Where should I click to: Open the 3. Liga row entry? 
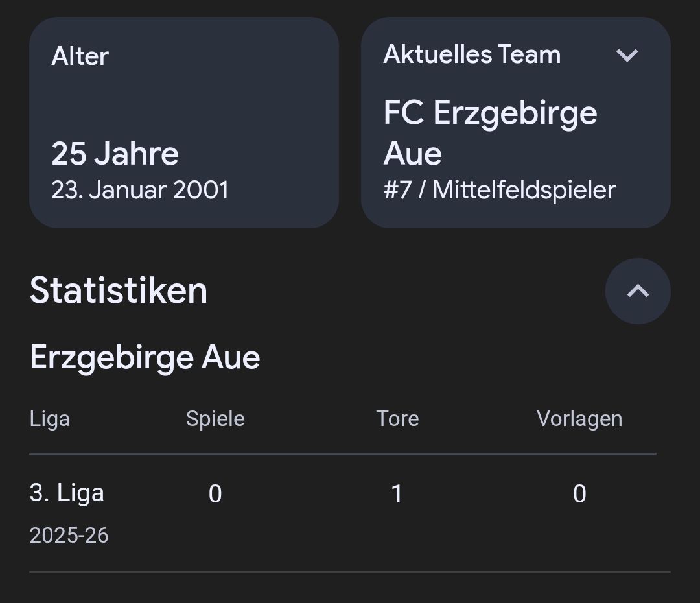tap(67, 493)
